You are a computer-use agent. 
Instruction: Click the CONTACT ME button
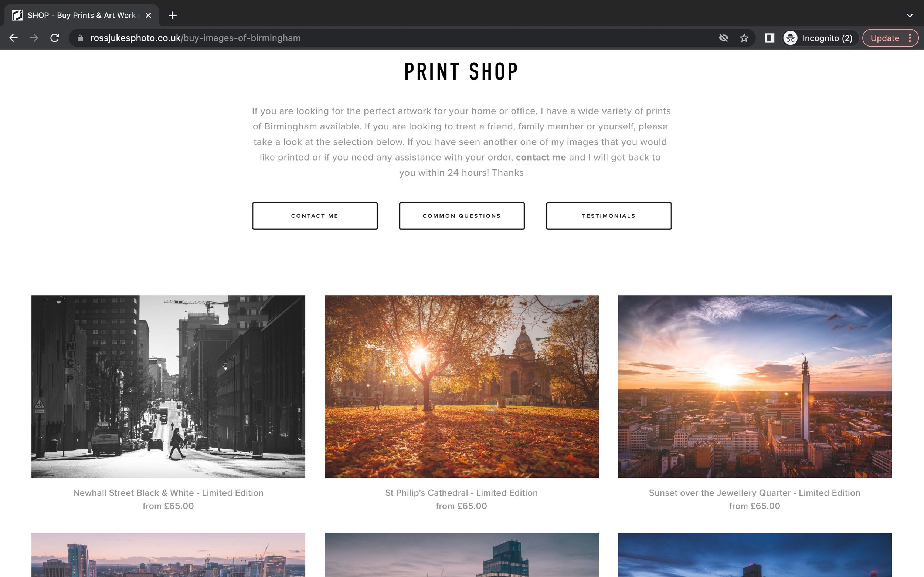click(315, 216)
